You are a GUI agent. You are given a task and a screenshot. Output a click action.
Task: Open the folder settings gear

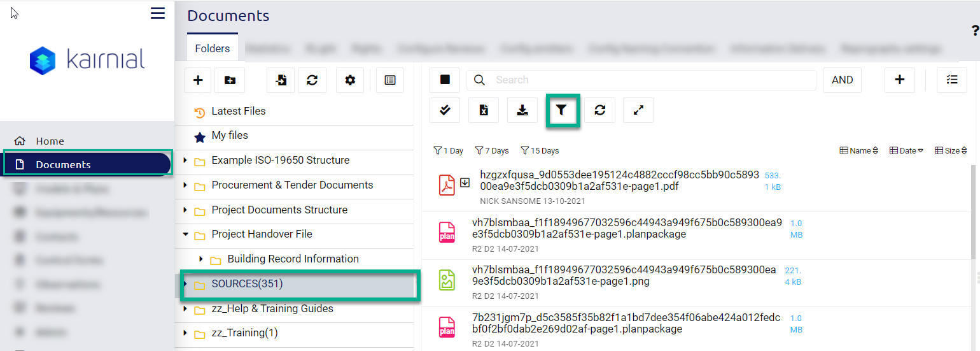coord(349,80)
